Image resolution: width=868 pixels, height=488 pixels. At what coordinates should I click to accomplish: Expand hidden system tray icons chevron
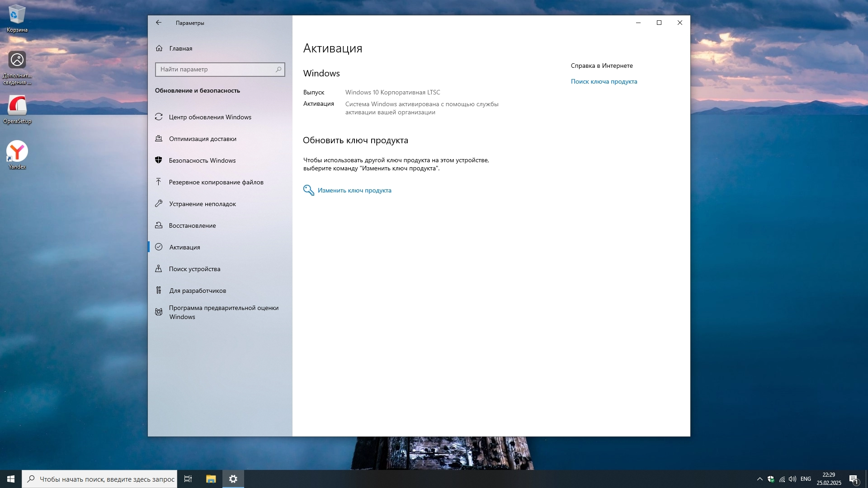759,479
